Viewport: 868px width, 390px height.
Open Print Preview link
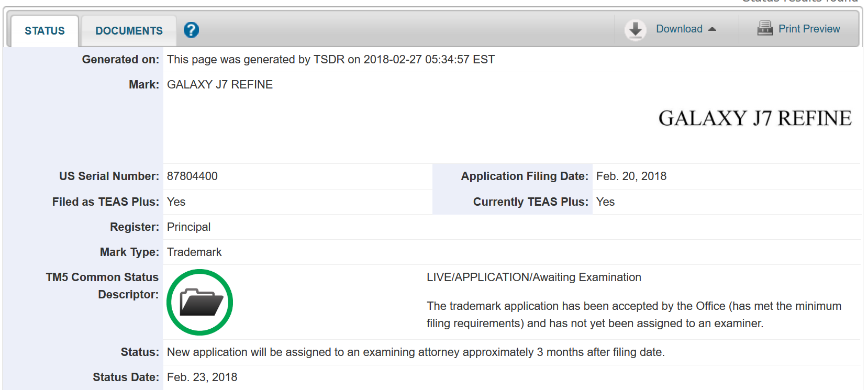pyautogui.click(x=809, y=29)
